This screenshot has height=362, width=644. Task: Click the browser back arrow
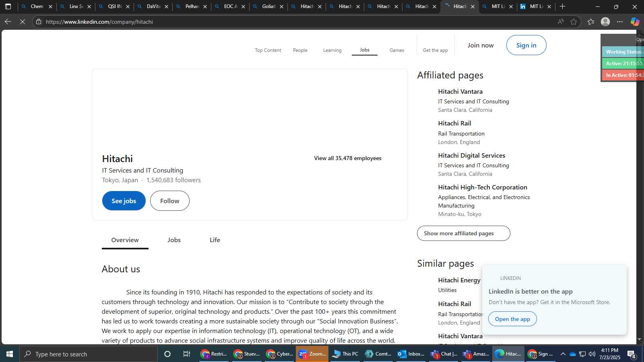8,22
